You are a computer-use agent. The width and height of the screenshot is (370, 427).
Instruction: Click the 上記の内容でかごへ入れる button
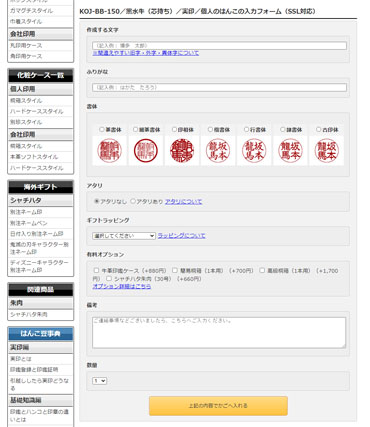218,406
